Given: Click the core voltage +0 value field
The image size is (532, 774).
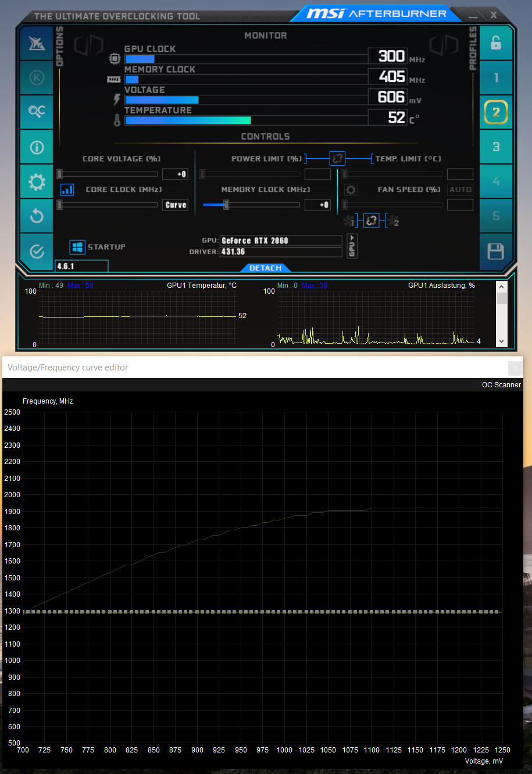Looking at the screenshot, I should (x=175, y=174).
